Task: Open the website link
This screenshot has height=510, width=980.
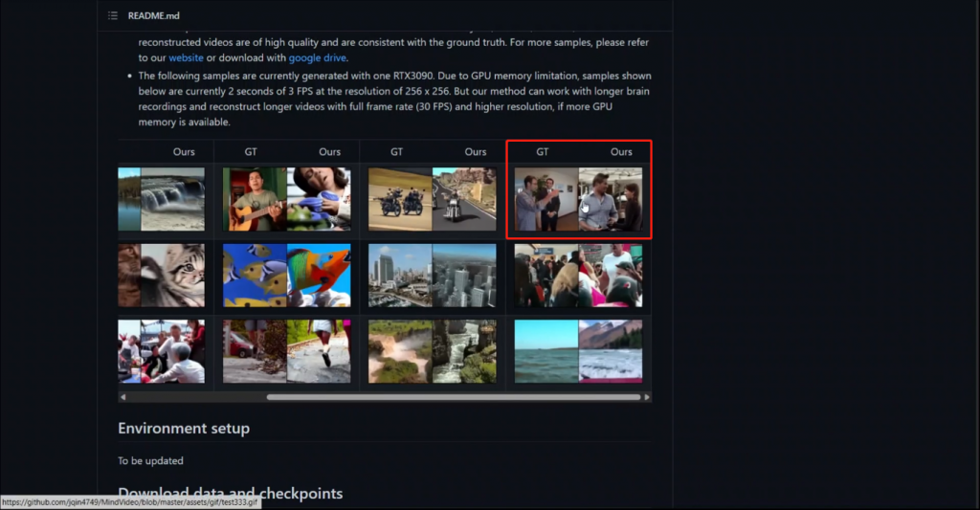Action: [x=186, y=57]
